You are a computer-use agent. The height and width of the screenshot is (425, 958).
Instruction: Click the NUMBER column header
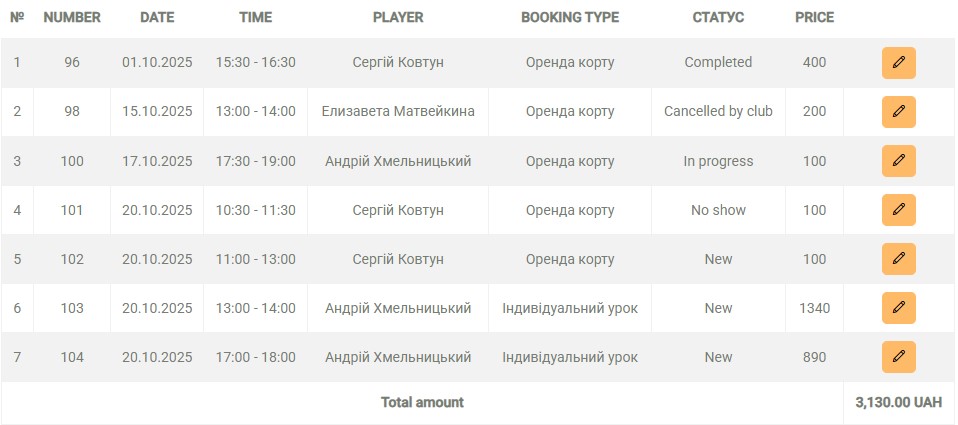(x=72, y=17)
